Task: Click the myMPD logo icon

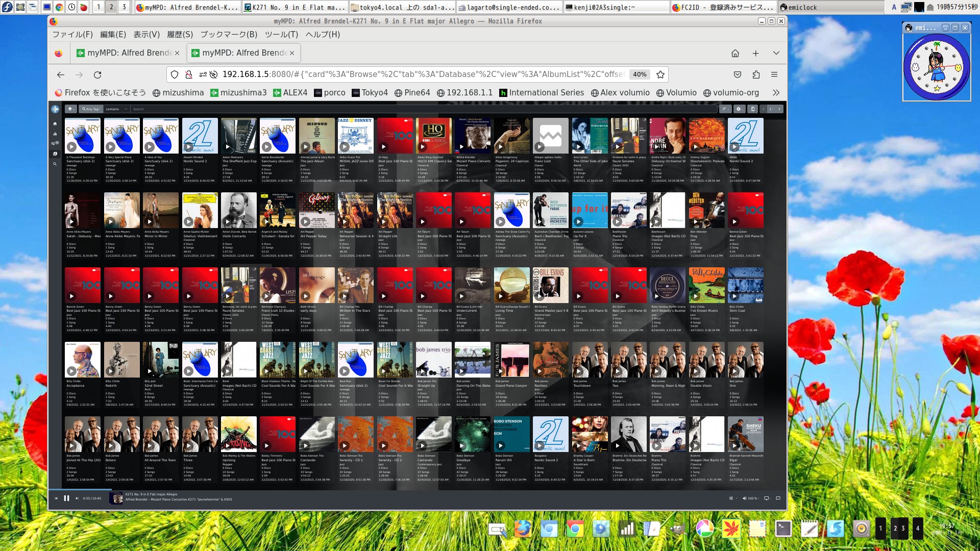Action: click(55, 109)
